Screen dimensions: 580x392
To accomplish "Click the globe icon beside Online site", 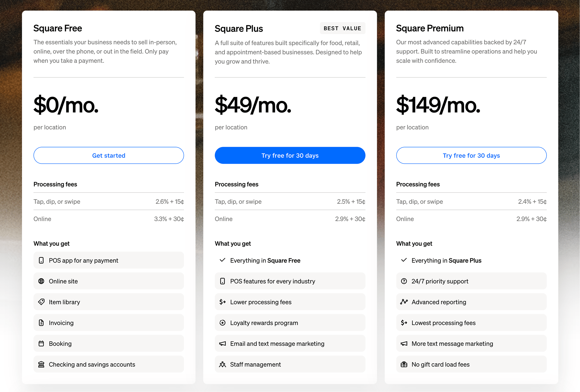I will click(x=41, y=281).
